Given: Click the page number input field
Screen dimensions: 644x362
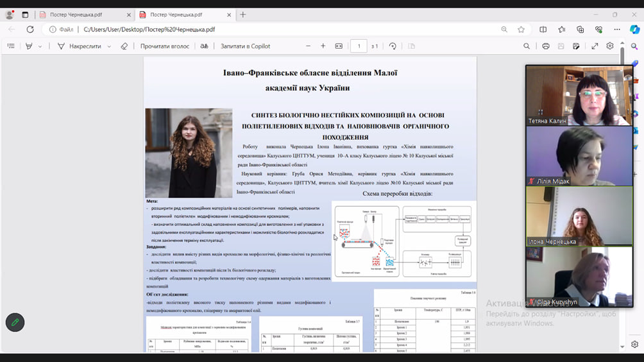Looking at the screenshot, I should (x=359, y=46).
